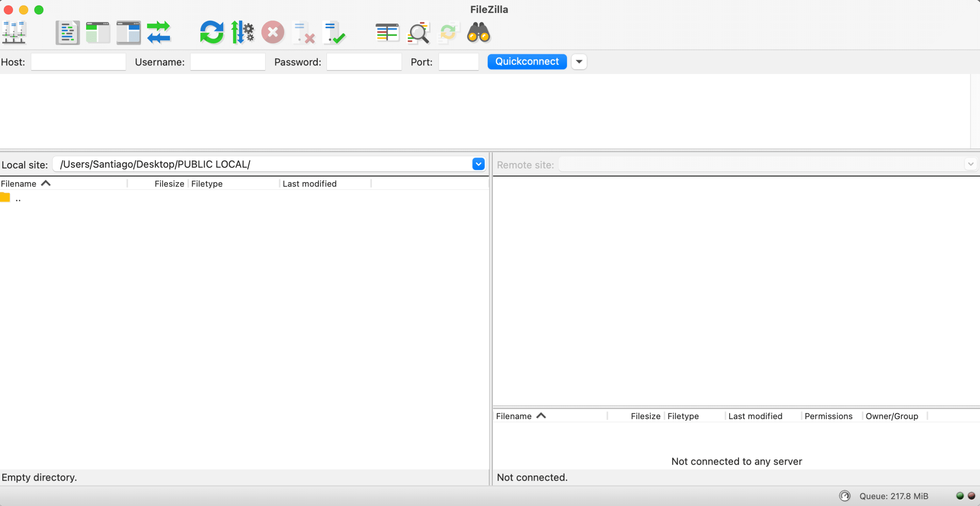Open binoculars file search icon

[x=478, y=33]
